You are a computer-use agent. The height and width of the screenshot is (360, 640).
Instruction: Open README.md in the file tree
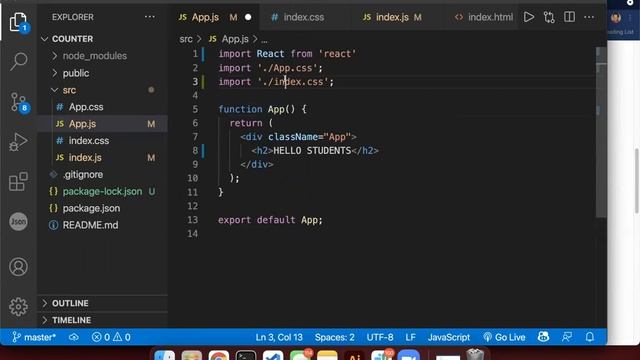(x=102, y=225)
